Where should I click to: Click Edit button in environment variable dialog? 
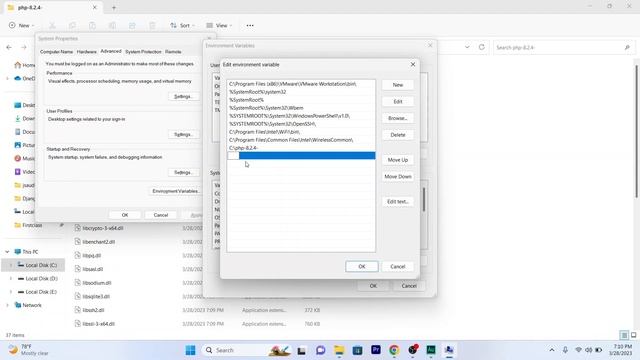click(x=398, y=102)
